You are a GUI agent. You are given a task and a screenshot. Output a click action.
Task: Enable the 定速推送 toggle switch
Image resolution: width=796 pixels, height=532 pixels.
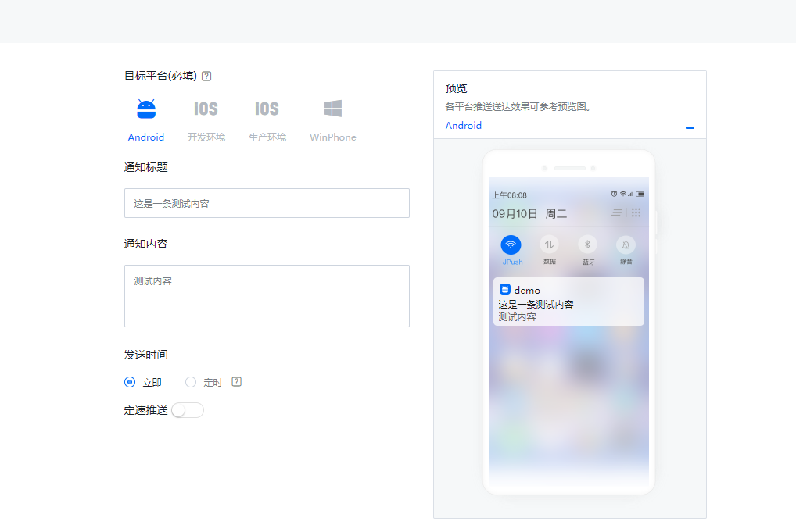[188, 410]
